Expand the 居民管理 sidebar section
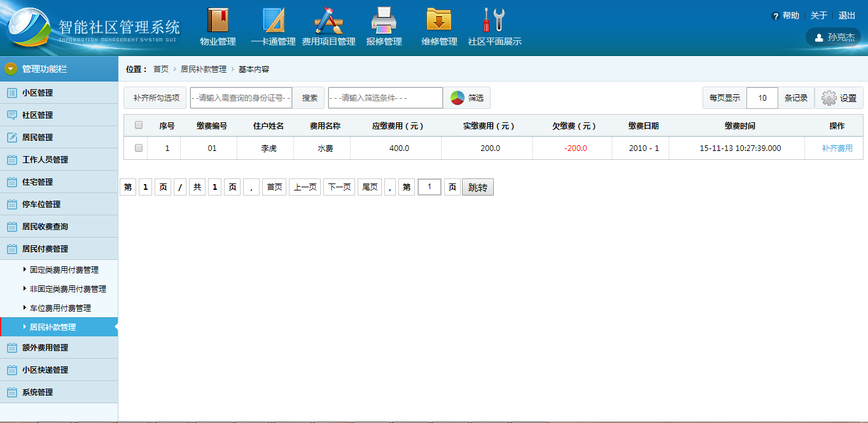868x423 pixels. pyautogui.click(x=59, y=138)
